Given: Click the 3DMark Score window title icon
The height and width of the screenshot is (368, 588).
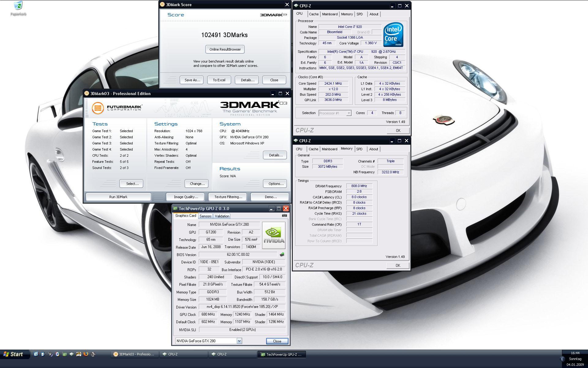Looking at the screenshot, I should (x=162, y=5).
